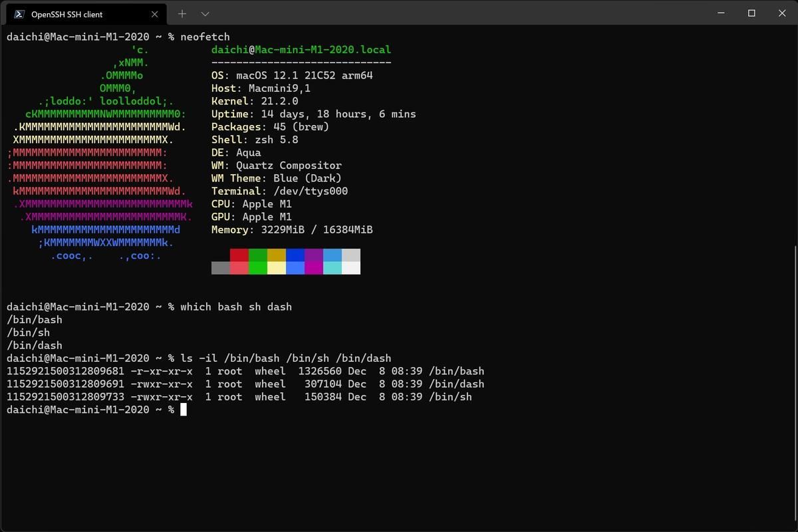Click the purple color block in top palette row
The image size is (798, 532).
tap(314, 255)
